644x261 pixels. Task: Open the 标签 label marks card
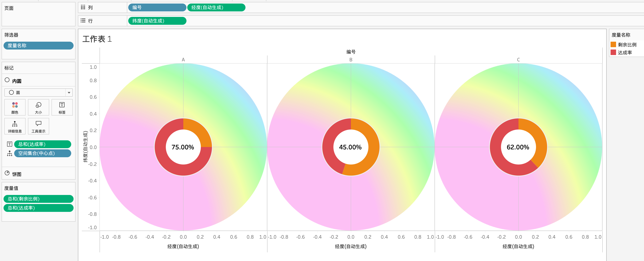tap(62, 107)
